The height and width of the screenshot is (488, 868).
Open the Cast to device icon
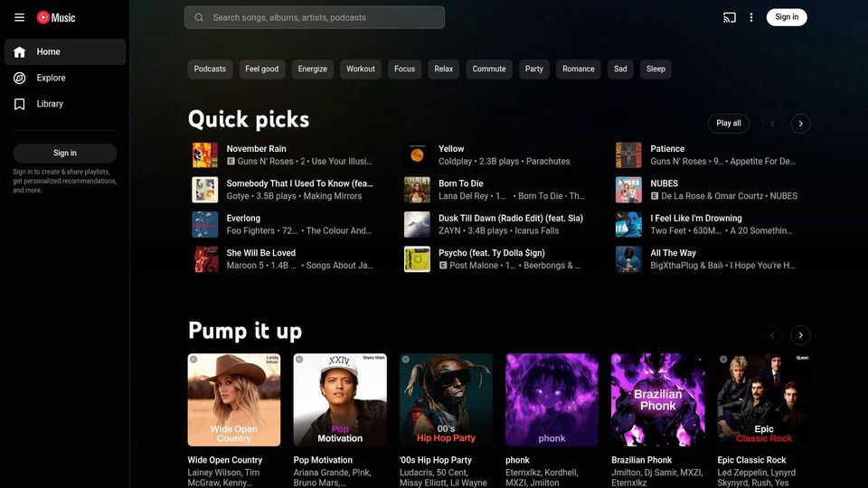pyautogui.click(x=730, y=18)
